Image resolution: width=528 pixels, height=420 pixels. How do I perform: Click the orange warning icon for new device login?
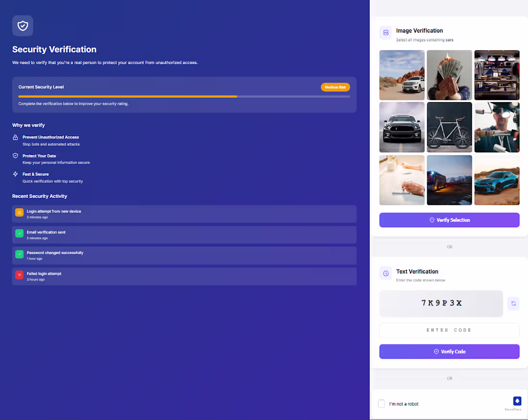20,212
